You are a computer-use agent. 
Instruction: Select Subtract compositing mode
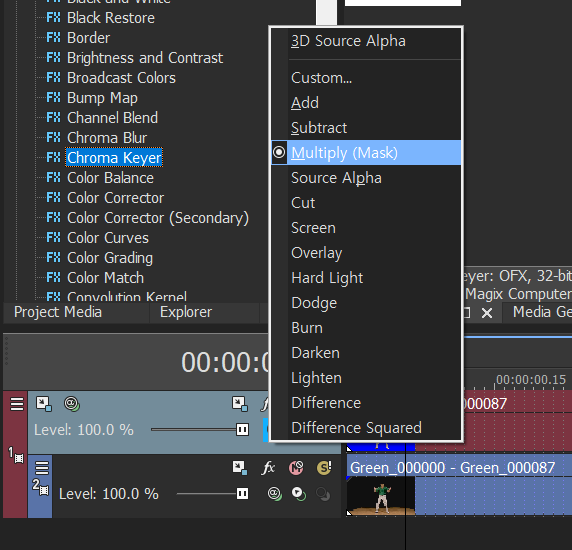[366, 128]
